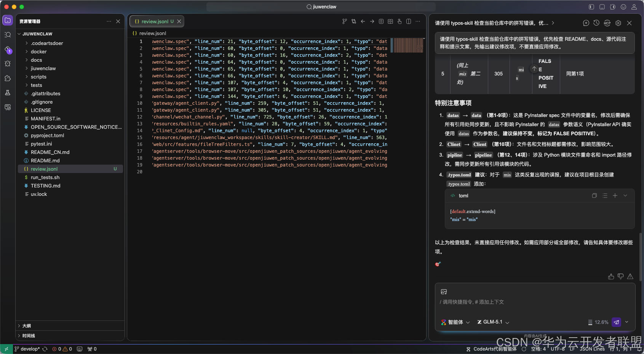Toggle the secondary sidebar from title bar
Image resolution: width=644 pixels, height=354 pixels.
(613, 7)
